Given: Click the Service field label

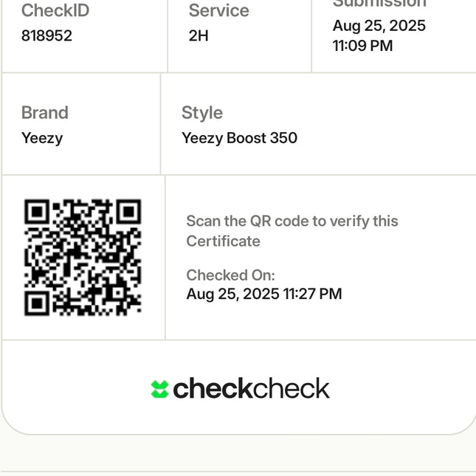Looking at the screenshot, I should click(218, 10).
